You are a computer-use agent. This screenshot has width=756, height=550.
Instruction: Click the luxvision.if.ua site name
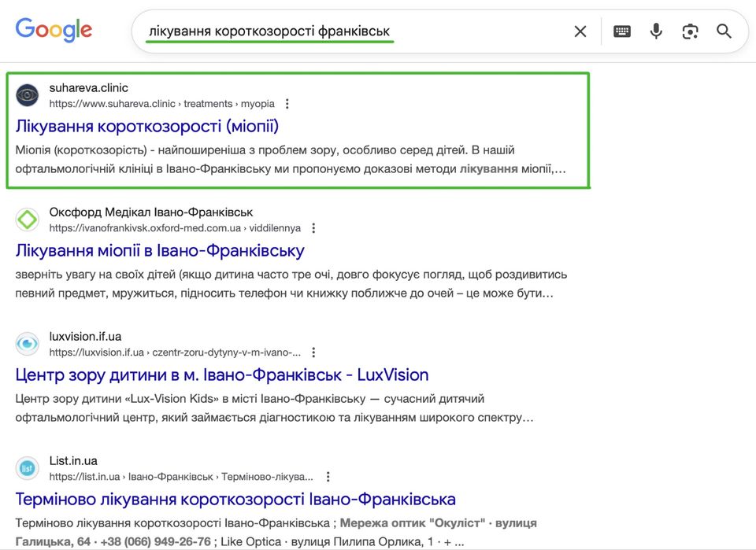point(85,336)
